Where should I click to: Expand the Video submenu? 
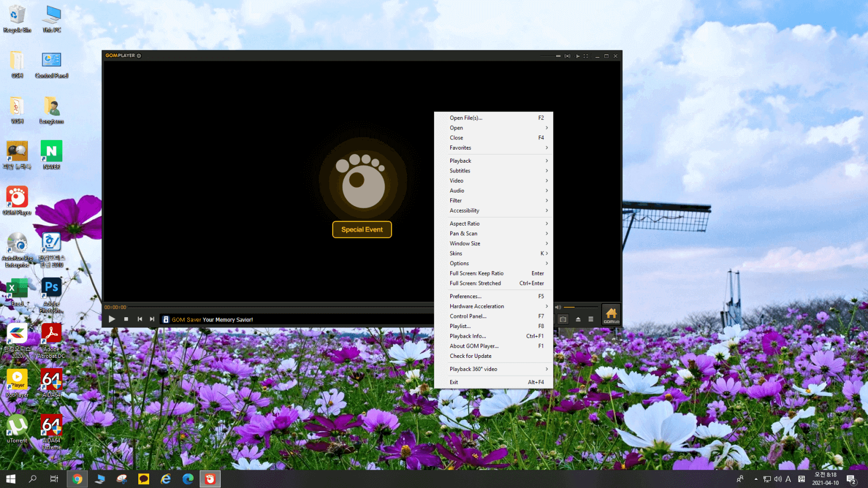coord(494,181)
